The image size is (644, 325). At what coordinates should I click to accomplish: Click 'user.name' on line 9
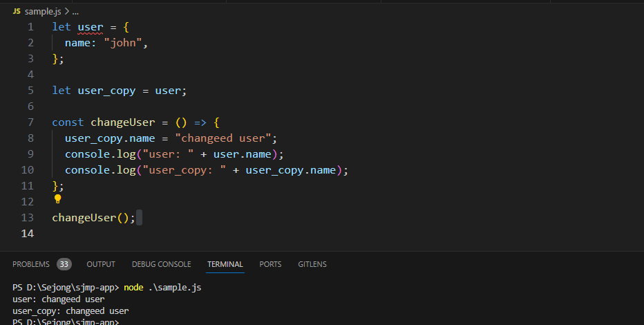point(243,154)
